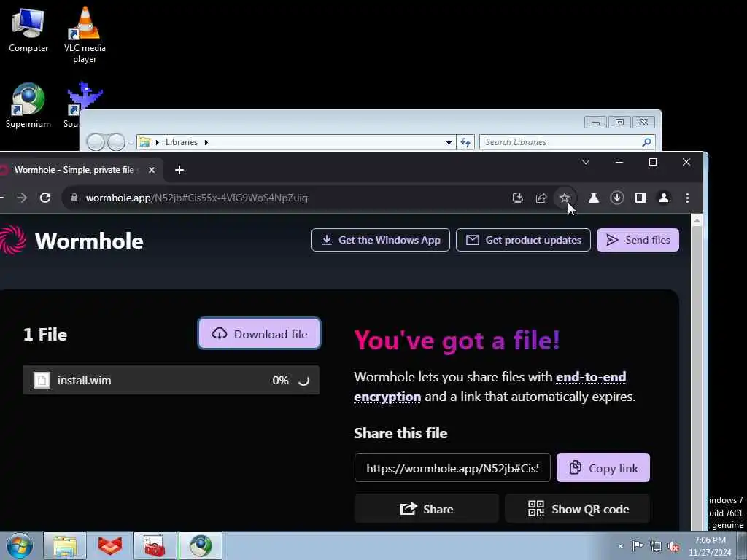The width and height of the screenshot is (747, 560).
Task: Click the Copy link button
Action: (603, 468)
